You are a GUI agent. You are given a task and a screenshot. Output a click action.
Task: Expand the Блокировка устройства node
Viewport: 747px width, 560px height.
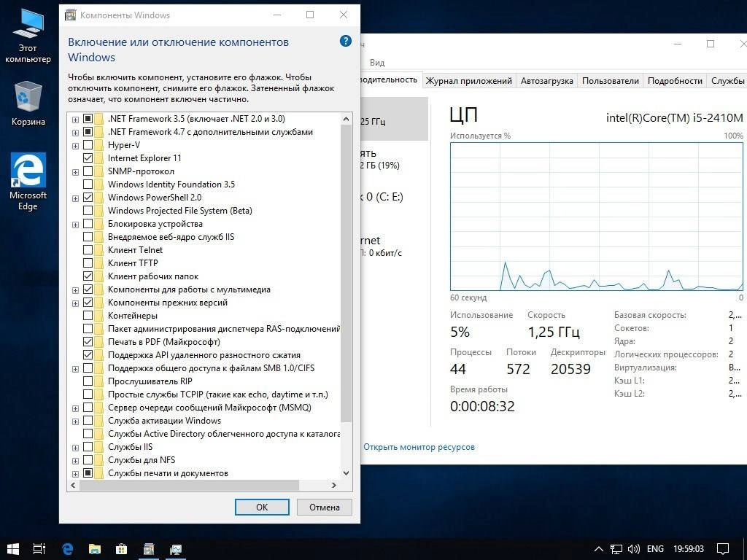click(x=75, y=225)
